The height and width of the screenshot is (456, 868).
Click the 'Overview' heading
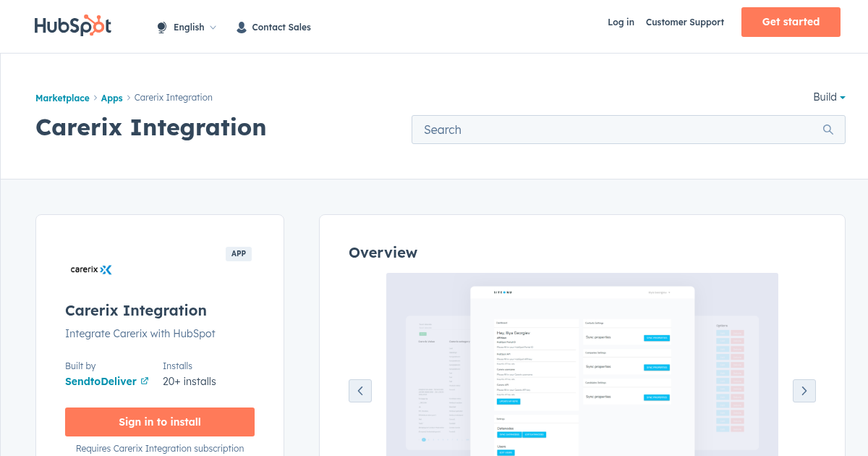[383, 253]
